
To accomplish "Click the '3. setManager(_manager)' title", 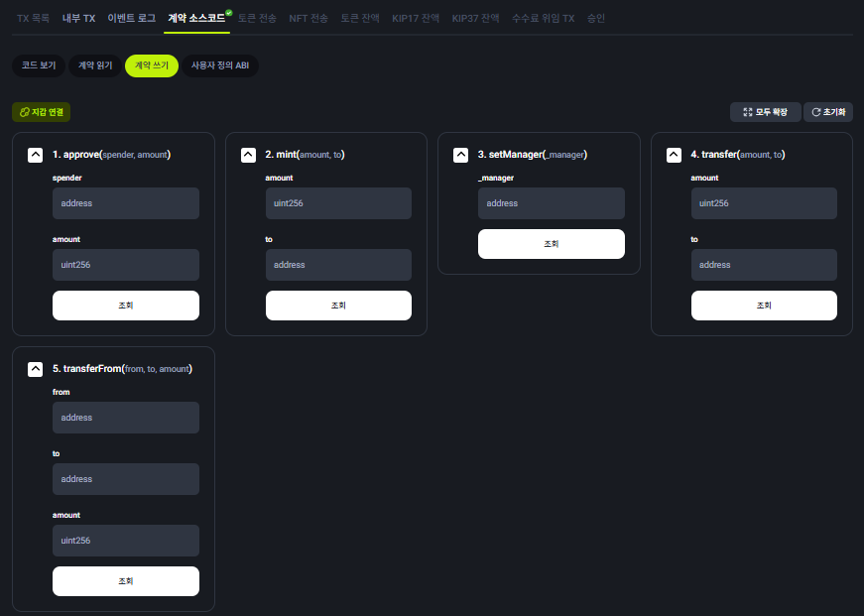I will (x=533, y=155).
